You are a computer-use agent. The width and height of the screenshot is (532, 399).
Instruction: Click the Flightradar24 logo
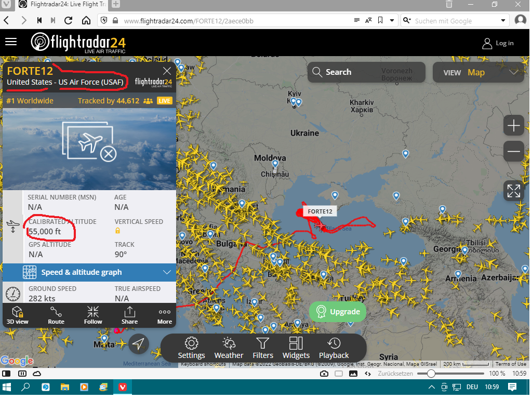78,43
